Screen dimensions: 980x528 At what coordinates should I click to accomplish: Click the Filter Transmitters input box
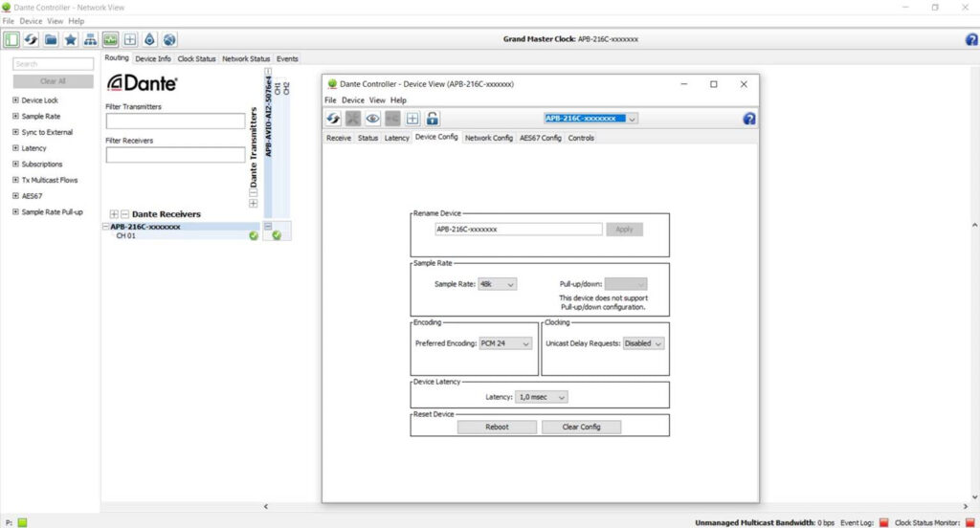(176, 121)
